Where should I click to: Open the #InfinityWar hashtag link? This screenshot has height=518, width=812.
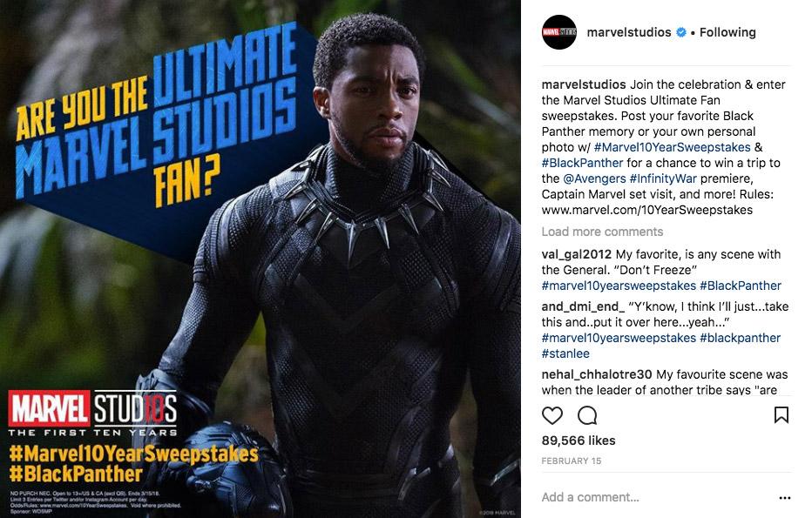click(663, 178)
